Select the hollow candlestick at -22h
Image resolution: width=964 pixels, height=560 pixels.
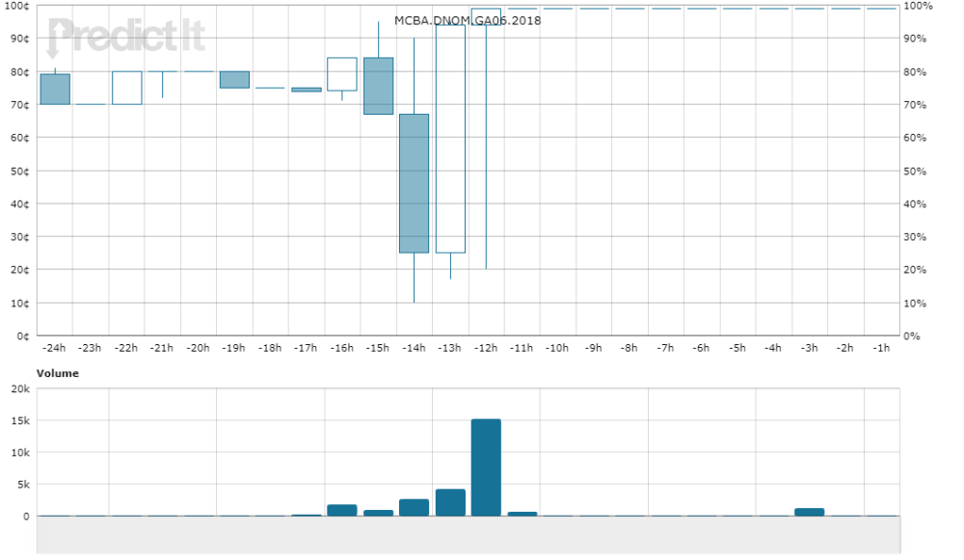click(x=126, y=88)
